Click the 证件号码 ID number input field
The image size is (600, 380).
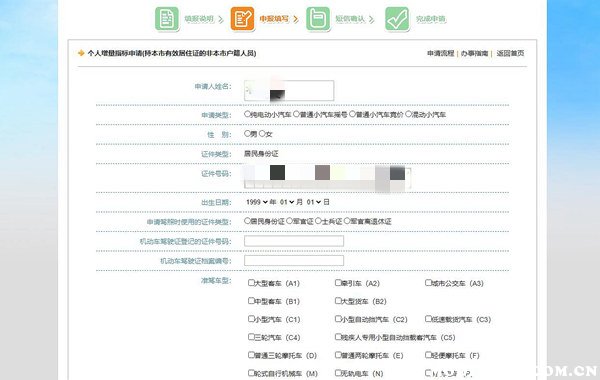(328, 178)
